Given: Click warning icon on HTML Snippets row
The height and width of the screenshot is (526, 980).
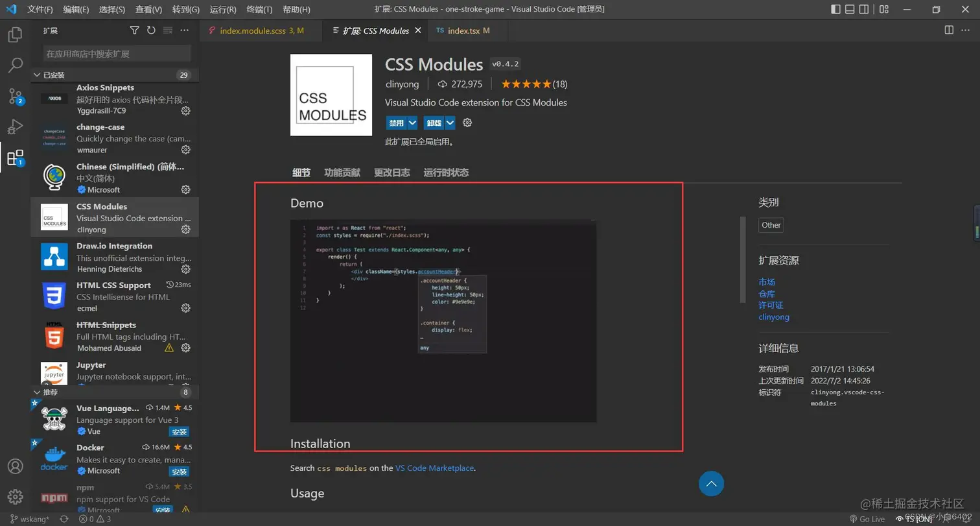Looking at the screenshot, I should coord(169,348).
